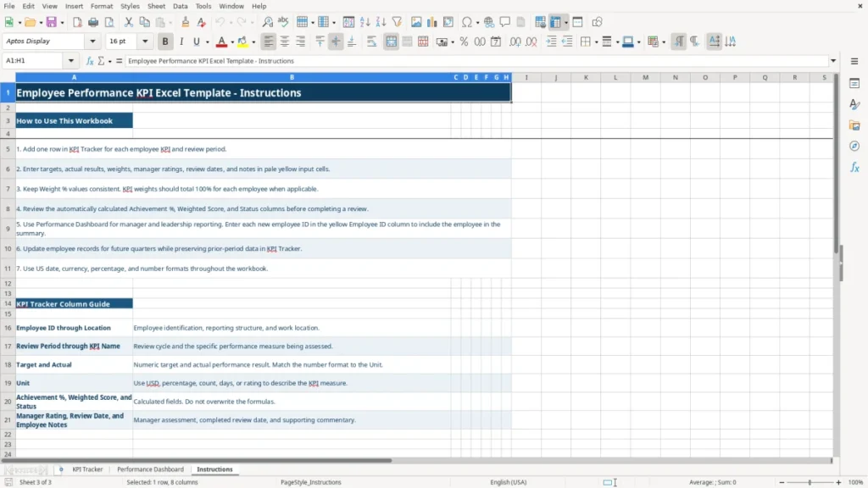This screenshot has width=868, height=488.
Task: Switch to the KPI Tracker sheet
Action: coord(87,469)
